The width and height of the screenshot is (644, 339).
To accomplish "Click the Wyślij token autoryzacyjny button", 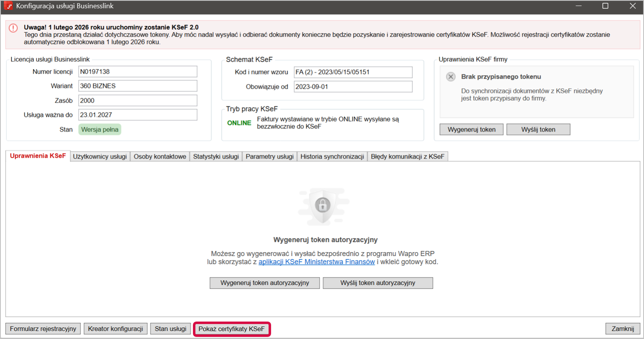I will [x=378, y=283].
